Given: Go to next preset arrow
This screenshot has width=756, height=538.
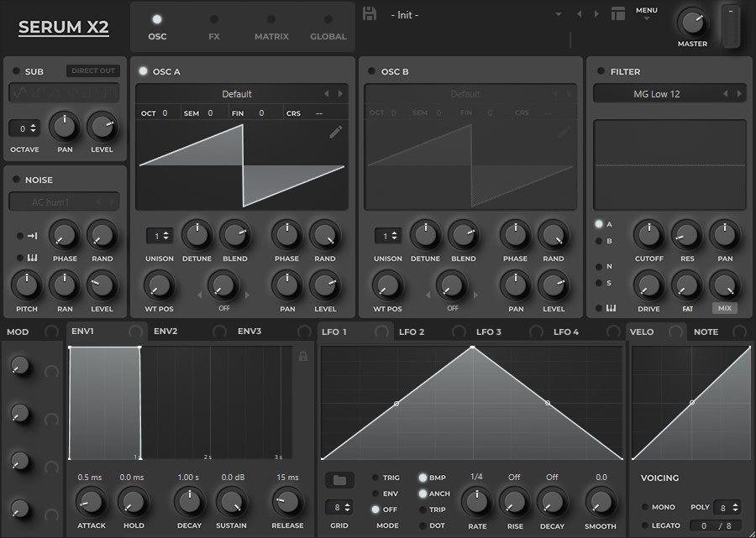Looking at the screenshot, I should 596,14.
